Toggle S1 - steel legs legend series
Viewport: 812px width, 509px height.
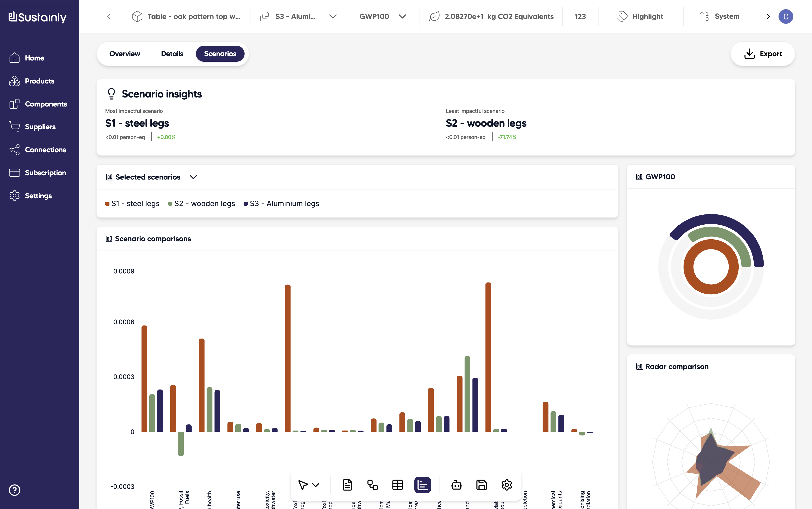click(135, 203)
